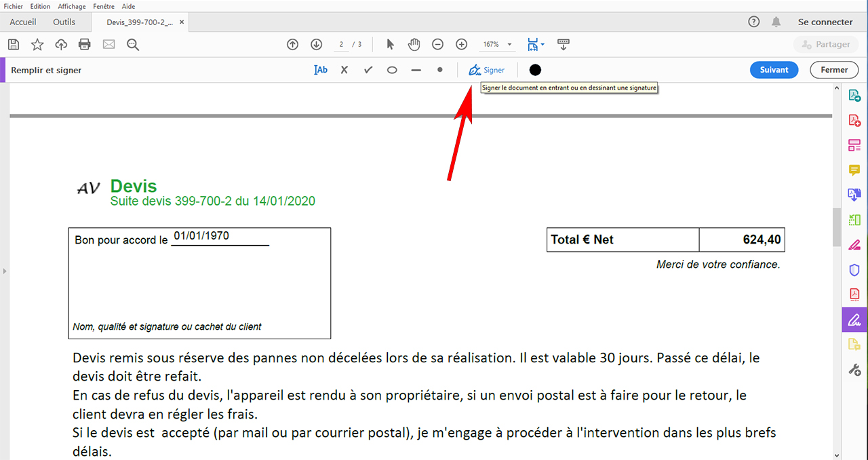Click the page number input field
Image resolution: width=868 pixels, height=460 pixels.
pos(342,45)
